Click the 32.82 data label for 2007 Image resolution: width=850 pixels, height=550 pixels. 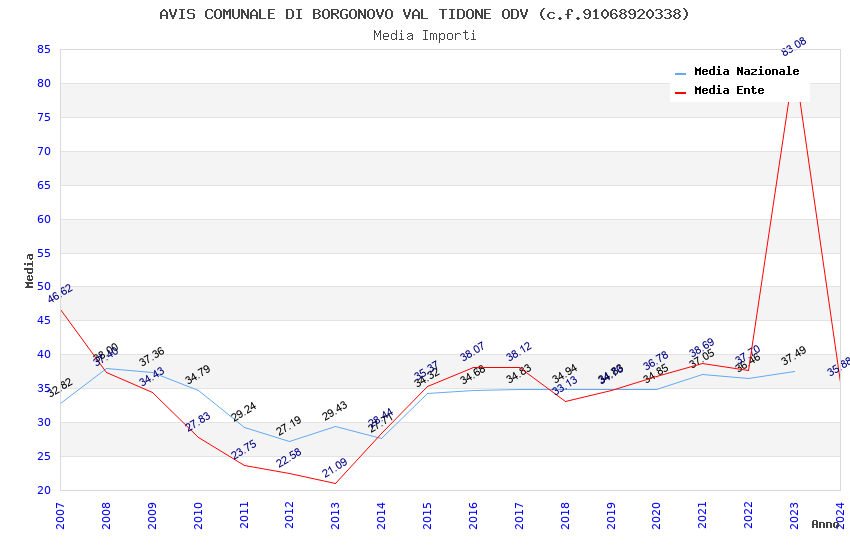point(60,387)
